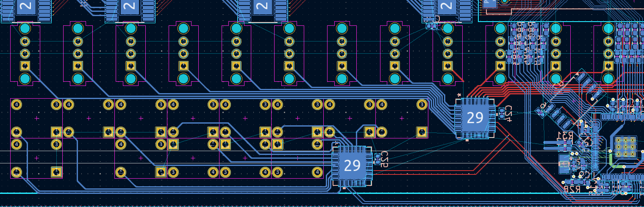
Task: Click the bottom-left round pad numbered 2
Action: click(17, 172)
